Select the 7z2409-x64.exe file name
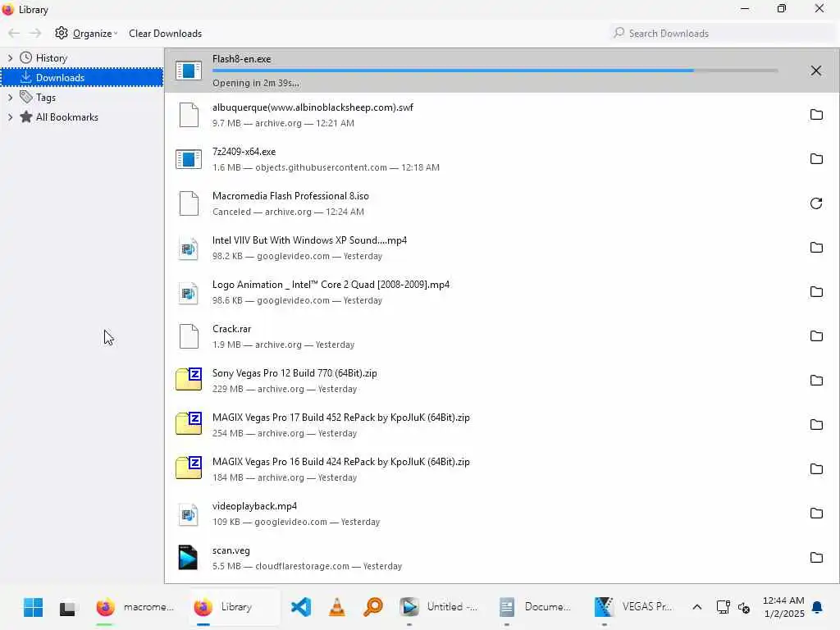 (x=244, y=152)
